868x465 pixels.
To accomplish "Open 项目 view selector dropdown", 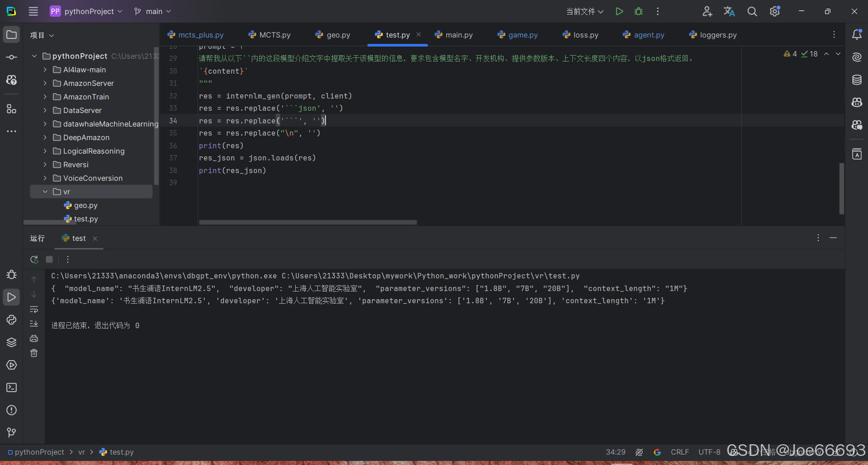I will click(x=42, y=35).
